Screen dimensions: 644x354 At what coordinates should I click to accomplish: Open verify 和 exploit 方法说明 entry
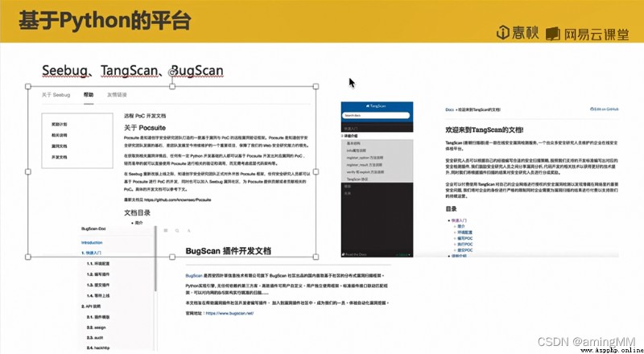tap(365, 172)
